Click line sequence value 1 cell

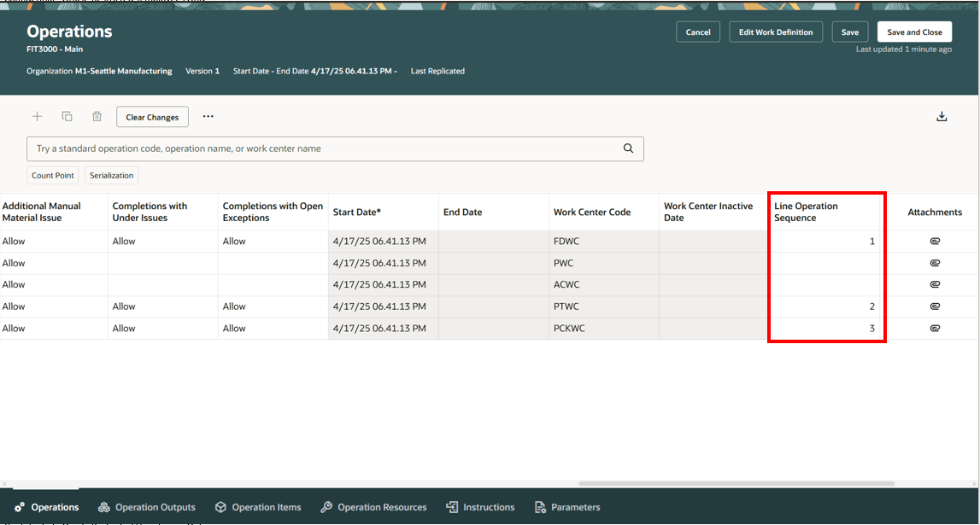826,241
